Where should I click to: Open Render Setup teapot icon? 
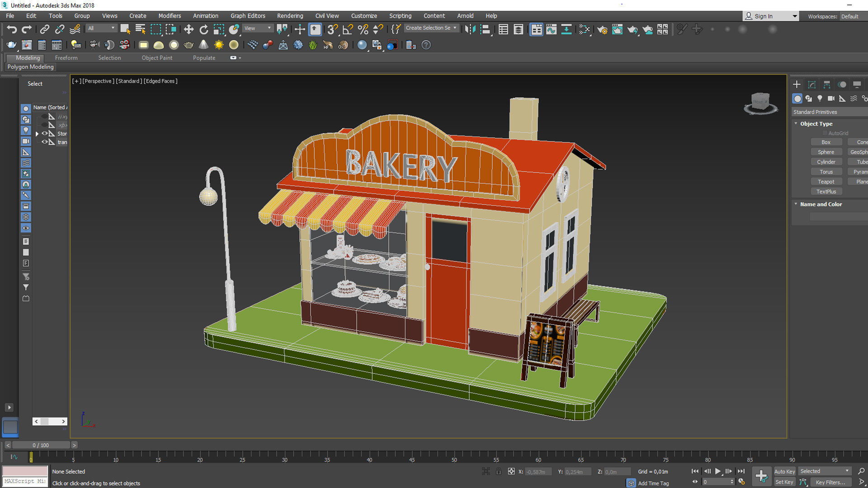tap(602, 29)
